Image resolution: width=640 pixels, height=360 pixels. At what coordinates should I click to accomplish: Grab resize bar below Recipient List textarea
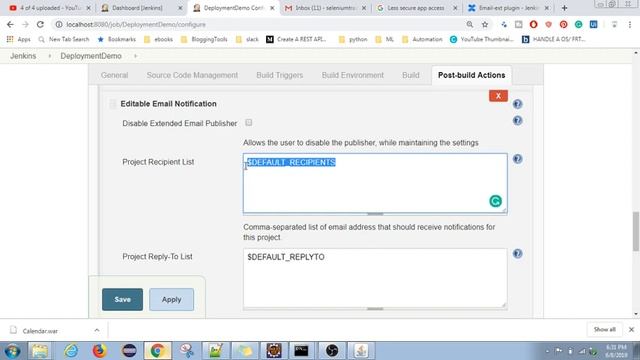[x=375, y=214]
